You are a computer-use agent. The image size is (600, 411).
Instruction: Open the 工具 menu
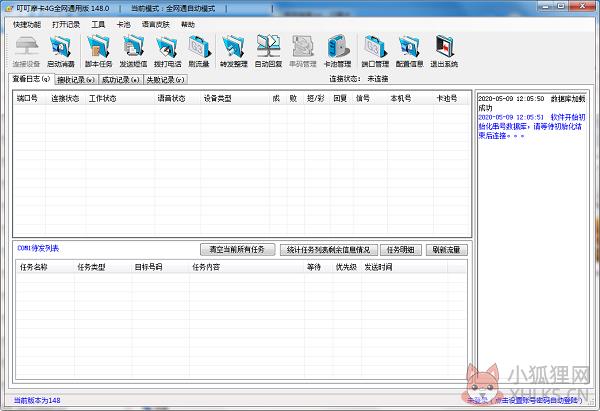(98, 24)
